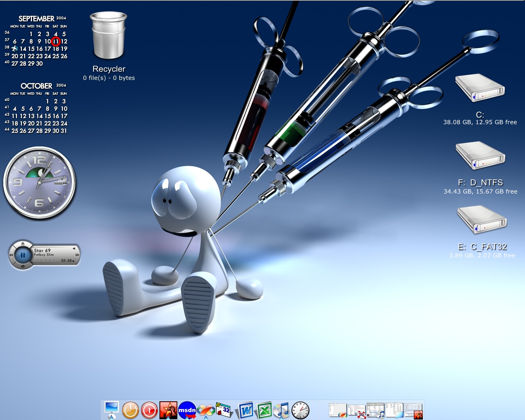Select September 11 circled in calendar
Image resolution: width=525 pixels, height=420 pixels.
coord(56,41)
